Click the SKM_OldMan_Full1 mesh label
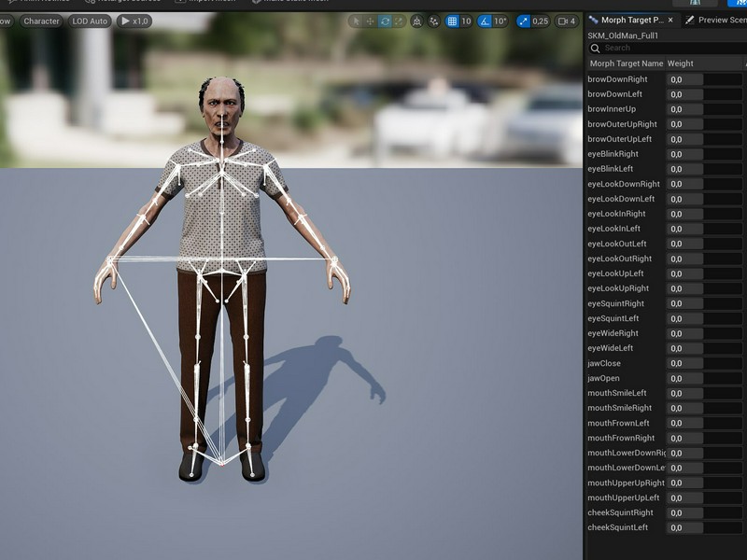 pos(623,35)
